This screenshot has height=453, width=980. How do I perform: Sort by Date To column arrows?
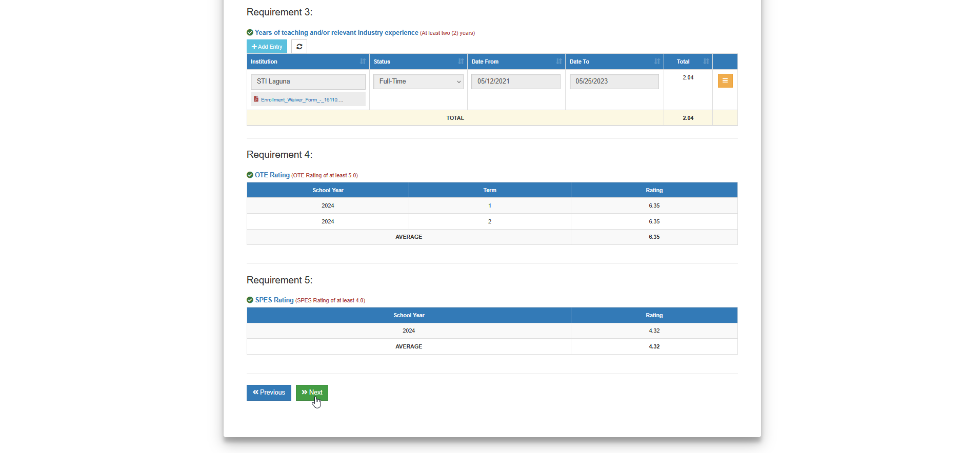click(657, 61)
